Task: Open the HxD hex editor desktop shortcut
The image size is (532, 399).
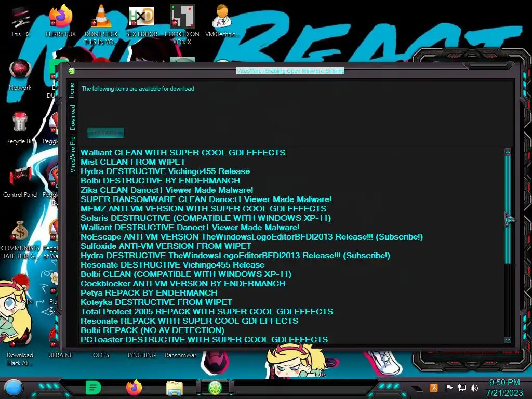Action: click(x=142, y=22)
